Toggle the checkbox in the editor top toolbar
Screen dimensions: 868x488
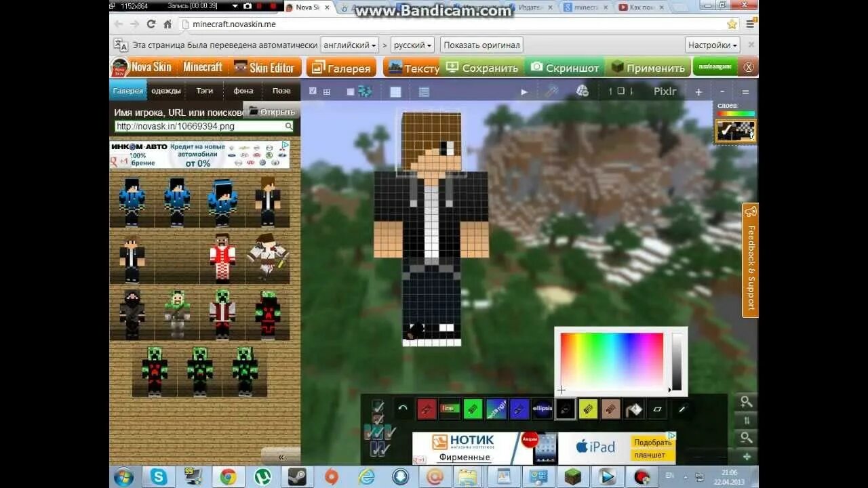[313, 91]
